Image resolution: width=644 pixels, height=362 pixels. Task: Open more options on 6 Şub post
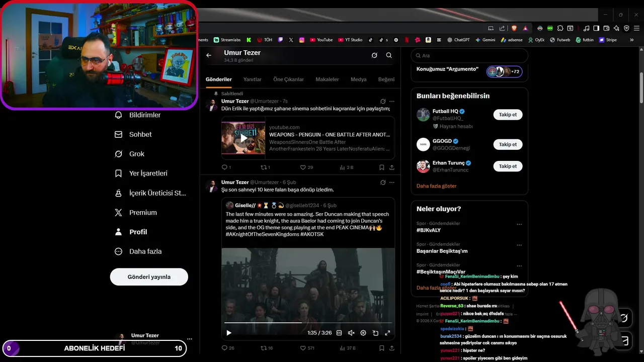(392, 182)
